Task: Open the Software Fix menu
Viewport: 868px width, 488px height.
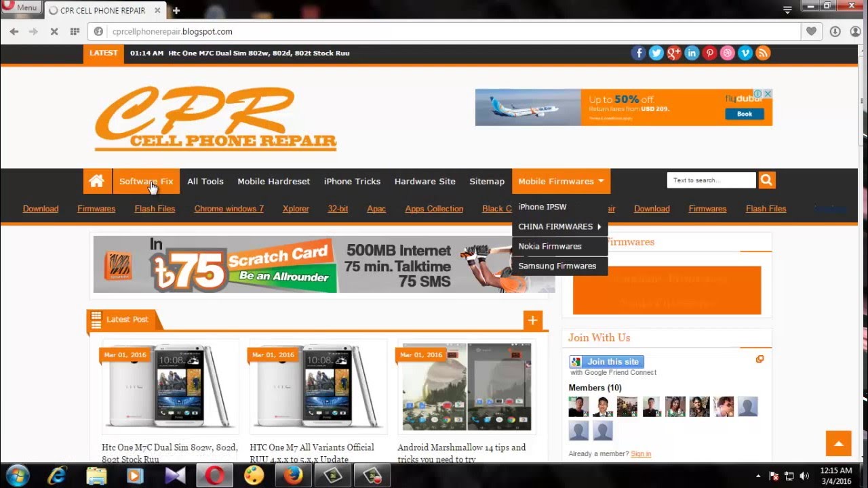Action: click(146, 181)
